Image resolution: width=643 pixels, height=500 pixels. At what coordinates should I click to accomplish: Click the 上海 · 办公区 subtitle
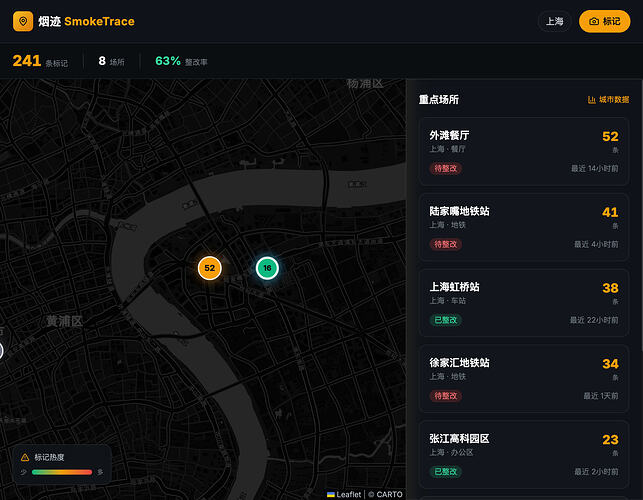tap(451, 452)
